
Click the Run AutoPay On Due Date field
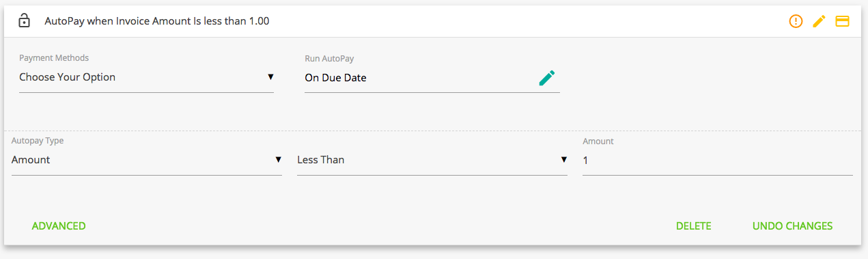point(432,78)
